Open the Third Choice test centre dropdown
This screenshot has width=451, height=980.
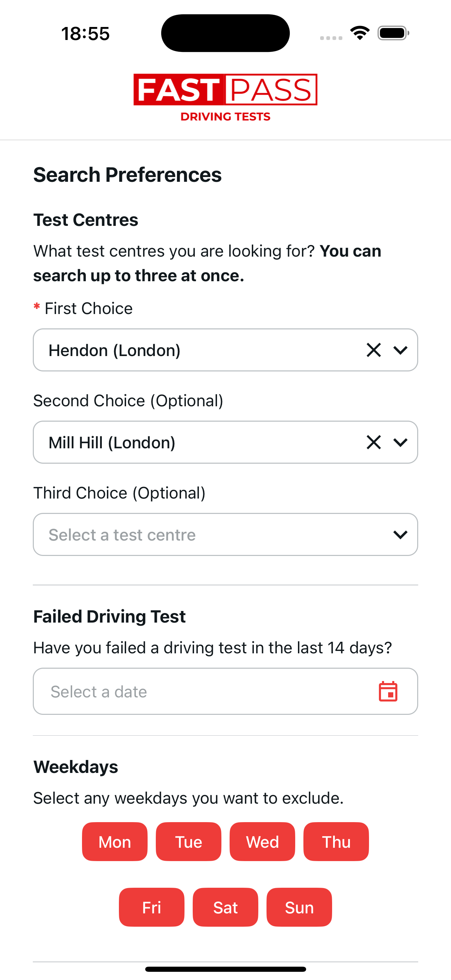pyautogui.click(x=225, y=534)
